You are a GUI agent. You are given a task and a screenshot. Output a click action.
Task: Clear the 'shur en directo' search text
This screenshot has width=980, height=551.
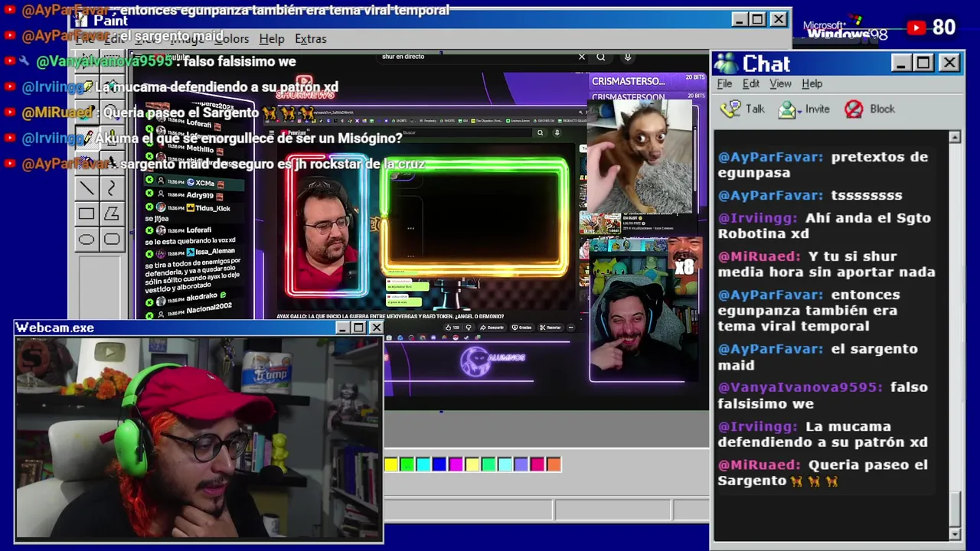click(582, 57)
